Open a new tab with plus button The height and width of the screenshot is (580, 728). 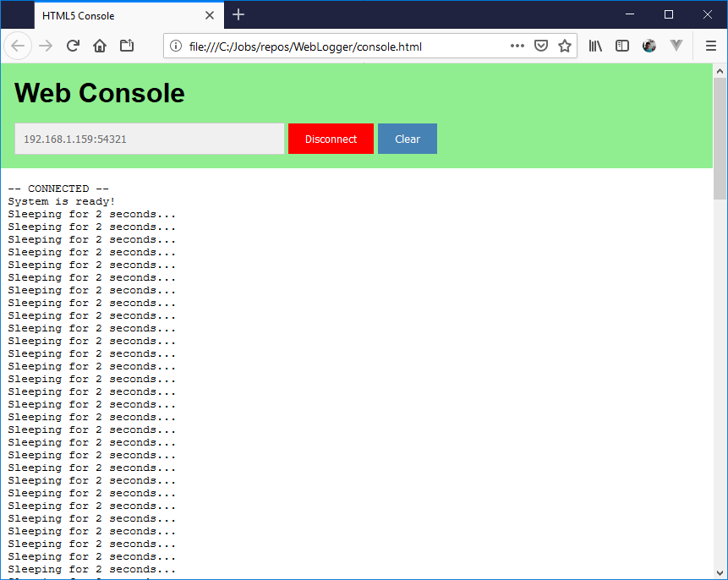click(238, 15)
